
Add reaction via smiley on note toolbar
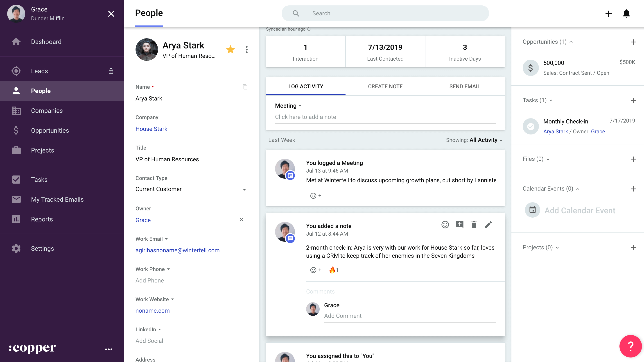(445, 224)
